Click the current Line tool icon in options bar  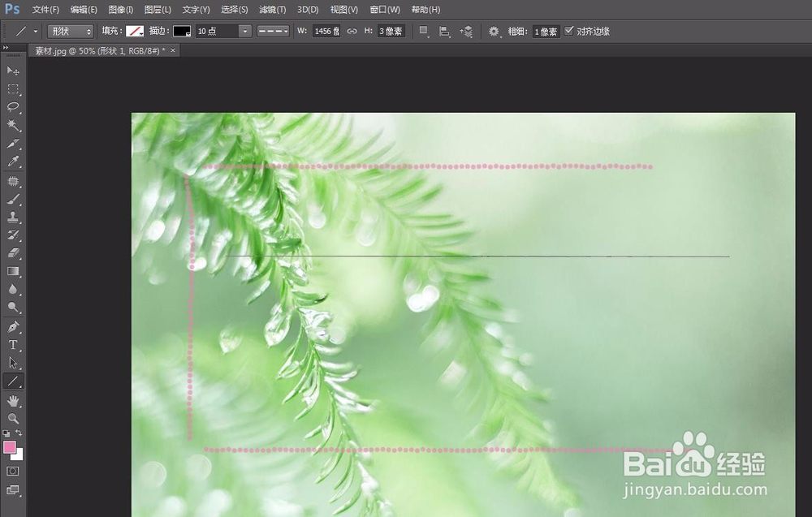point(21,31)
